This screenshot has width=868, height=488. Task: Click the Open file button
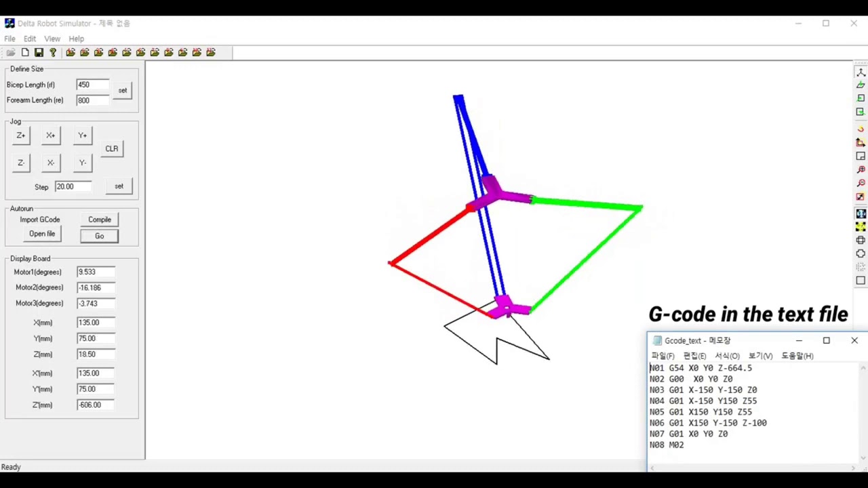click(x=42, y=234)
